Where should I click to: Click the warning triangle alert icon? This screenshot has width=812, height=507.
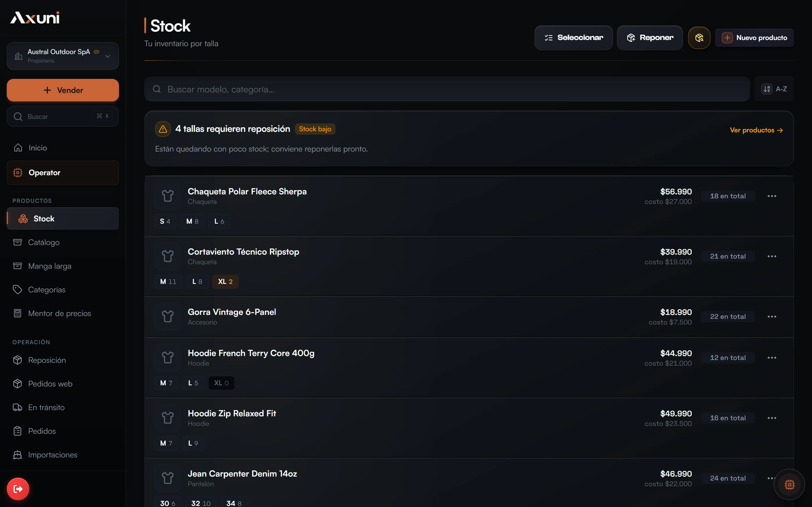[x=163, y=129]
